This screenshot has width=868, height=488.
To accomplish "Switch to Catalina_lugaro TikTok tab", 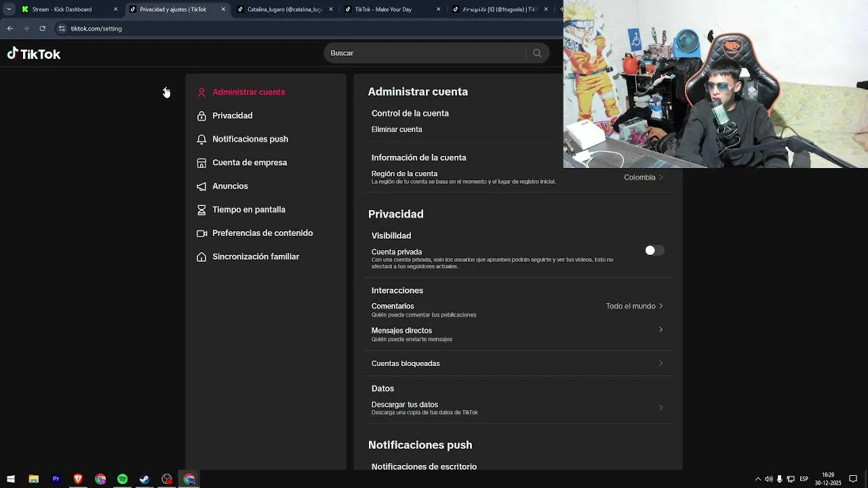I will [284, 9].
